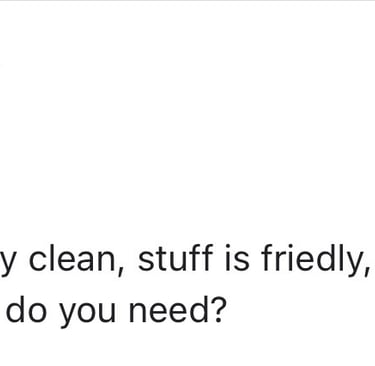Click the lone letter "y" starting first line
Viewport: 375px width, 366px height.
point(9,263)
